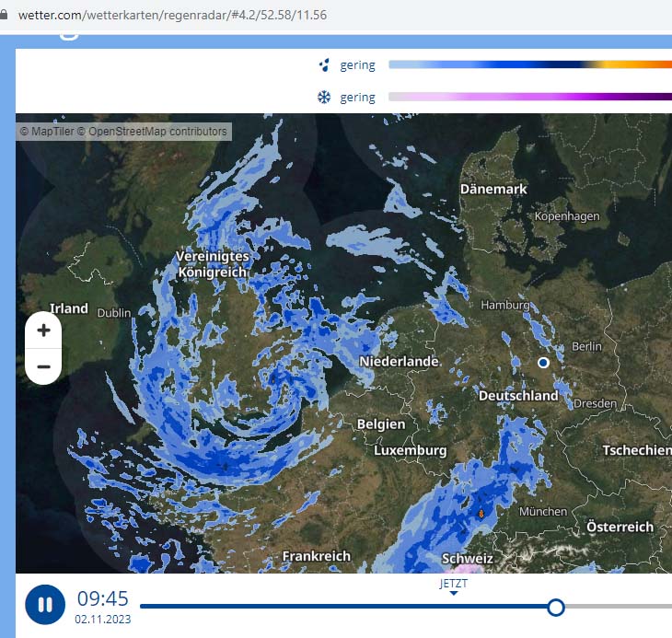Zoom out with the minus button
This screenshot has width=672, height=638.
(x=43, y=366)
